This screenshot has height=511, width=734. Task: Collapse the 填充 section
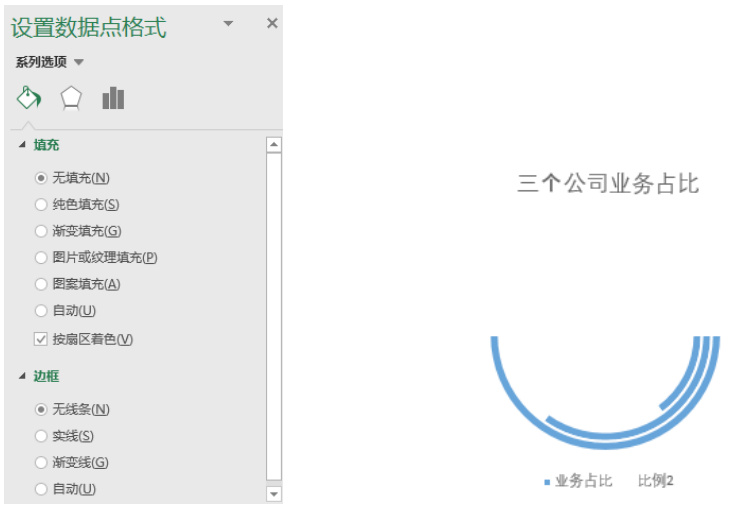pos(22,145)
